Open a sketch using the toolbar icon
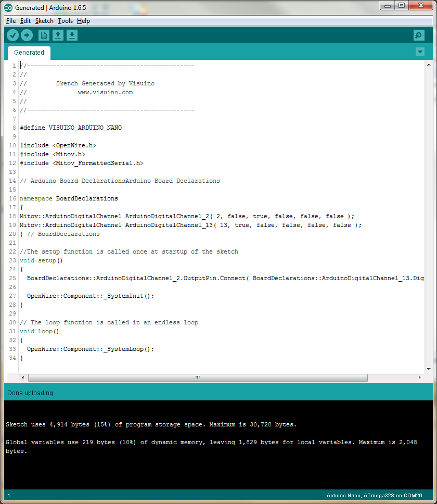This screenshot has width=437, height=504. (58, 35)
